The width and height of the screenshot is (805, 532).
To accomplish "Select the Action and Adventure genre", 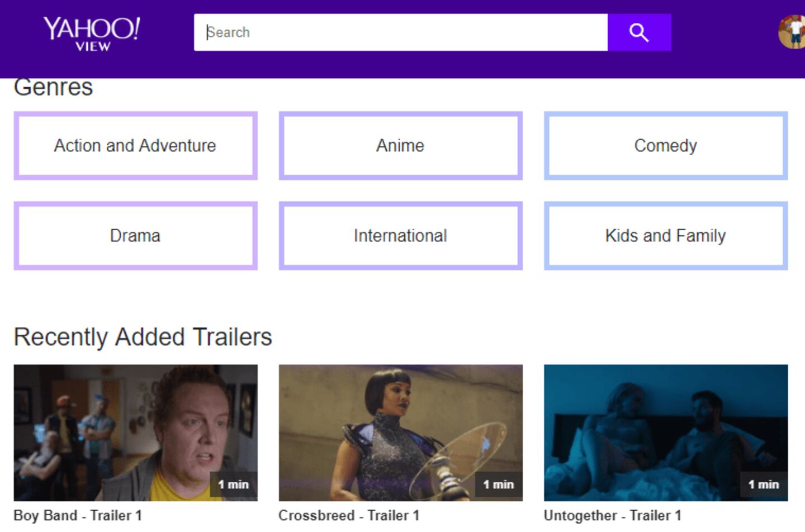I will 135,146.
